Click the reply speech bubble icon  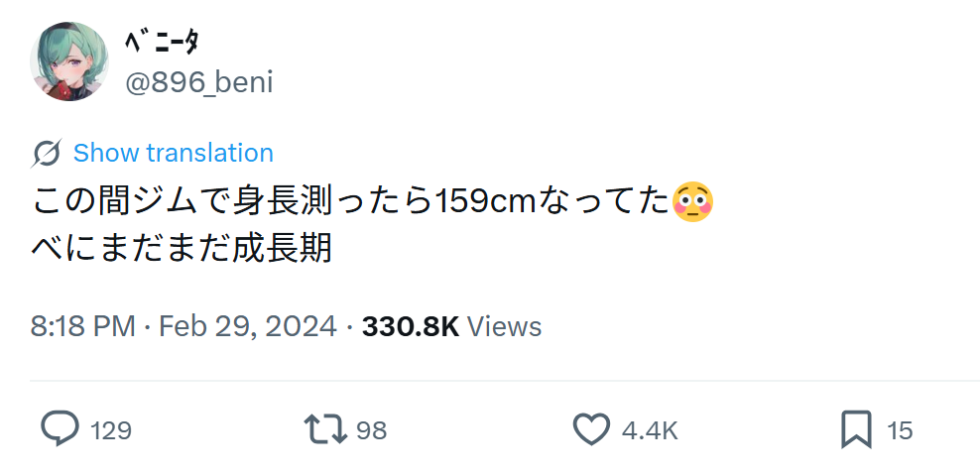point(60,429)
